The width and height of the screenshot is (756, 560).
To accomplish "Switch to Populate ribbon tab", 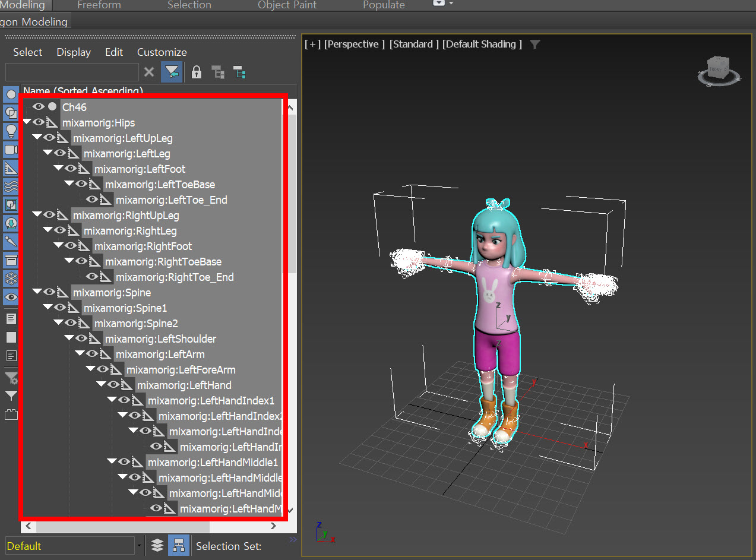I will [x=384, y=5].
